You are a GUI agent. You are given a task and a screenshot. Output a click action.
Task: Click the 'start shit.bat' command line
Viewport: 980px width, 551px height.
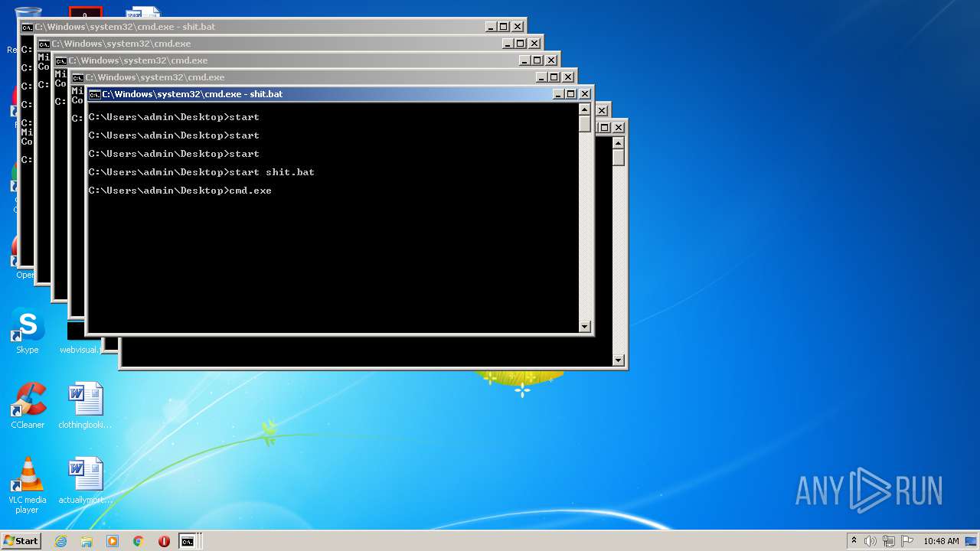point(201,172)
